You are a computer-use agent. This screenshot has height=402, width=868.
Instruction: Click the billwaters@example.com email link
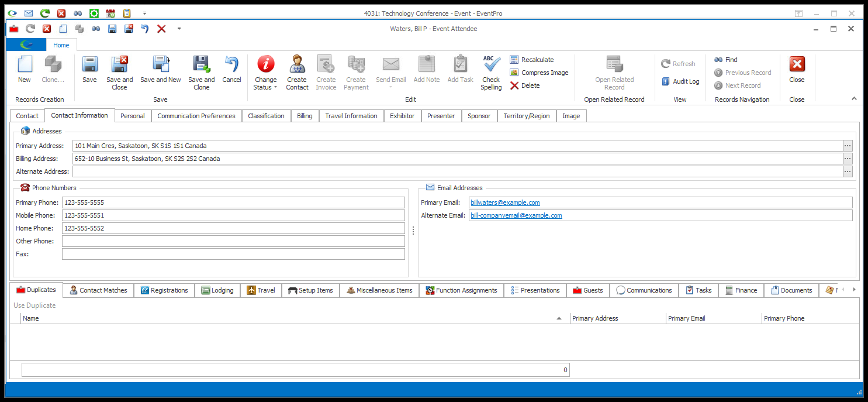point(505,202)
